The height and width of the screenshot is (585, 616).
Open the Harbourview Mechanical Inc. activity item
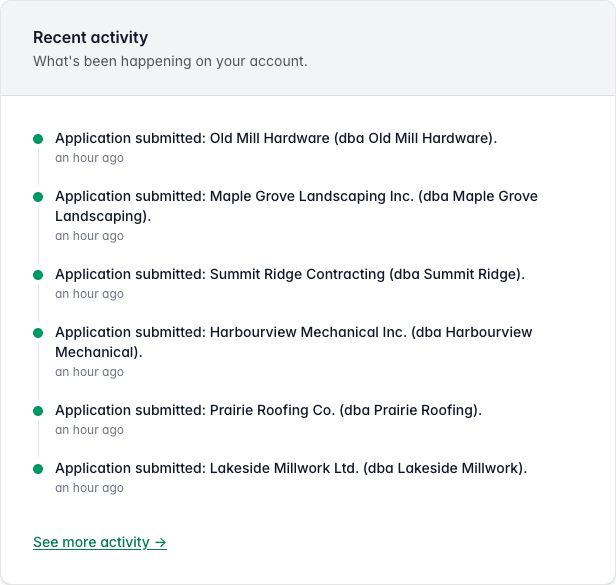coord(293,342)
